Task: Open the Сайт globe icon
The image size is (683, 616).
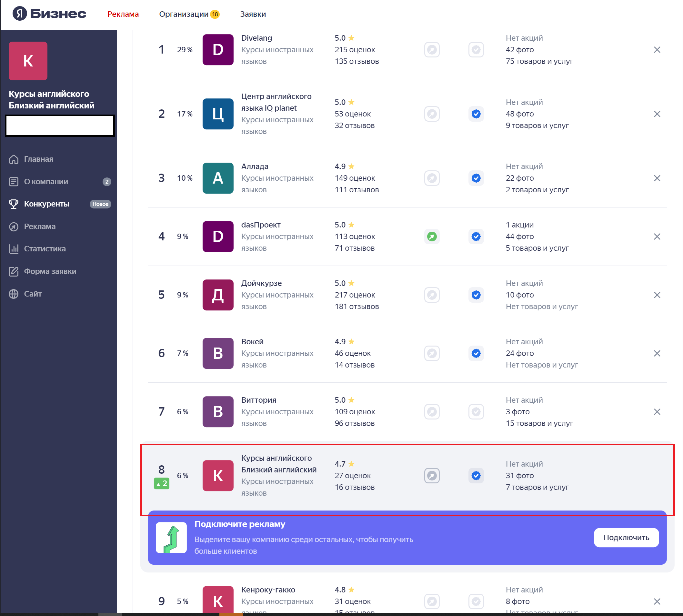Action: click(x=14, y=294)
